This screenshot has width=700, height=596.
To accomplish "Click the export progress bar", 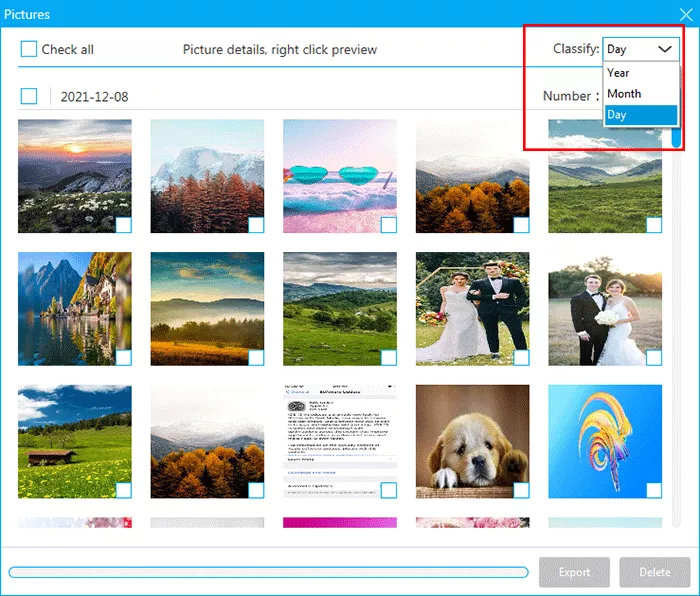I will point(268,572).
